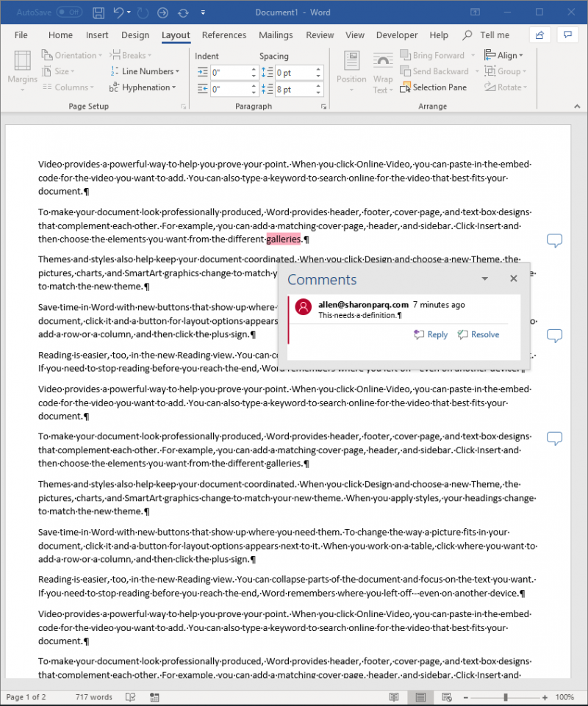Open the Group dropdown
588x706 pixels.
tap(505, 71)
